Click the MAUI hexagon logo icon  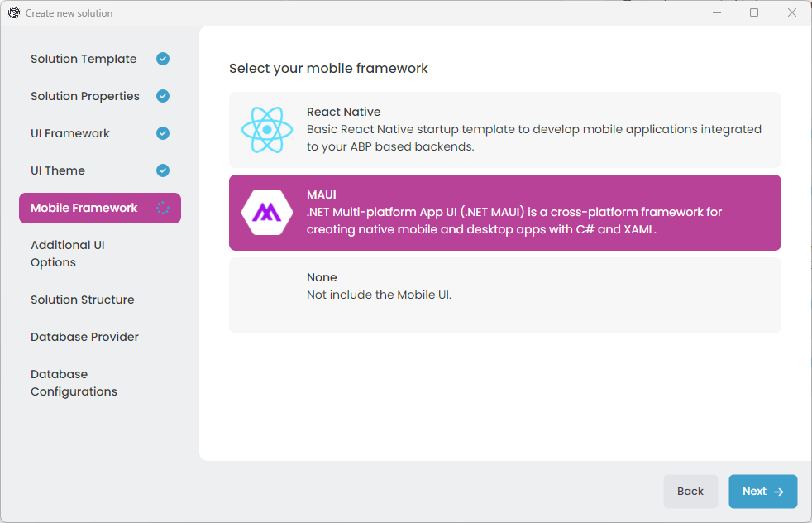click(267, 213)
